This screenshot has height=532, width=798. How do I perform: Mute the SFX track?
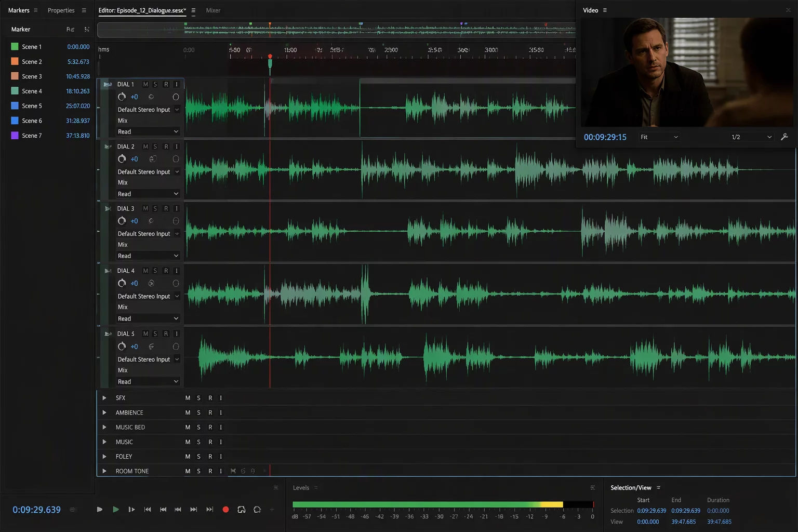click(188, 398)
